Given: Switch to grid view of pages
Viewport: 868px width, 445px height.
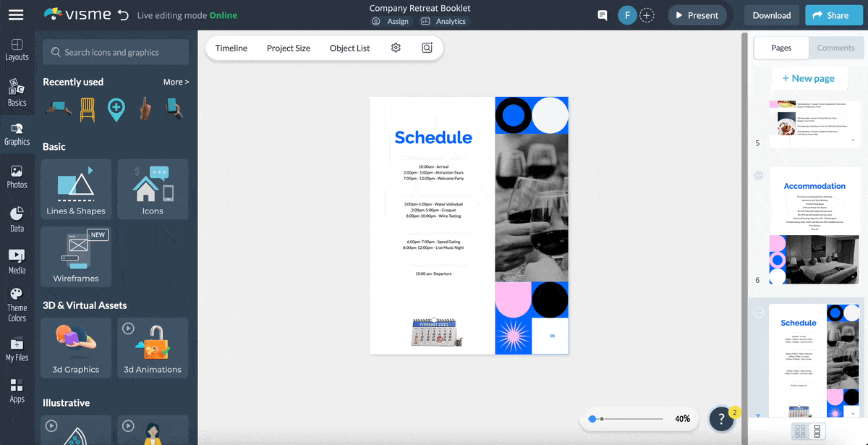Looking at the screenshot, I should [800, 431].
